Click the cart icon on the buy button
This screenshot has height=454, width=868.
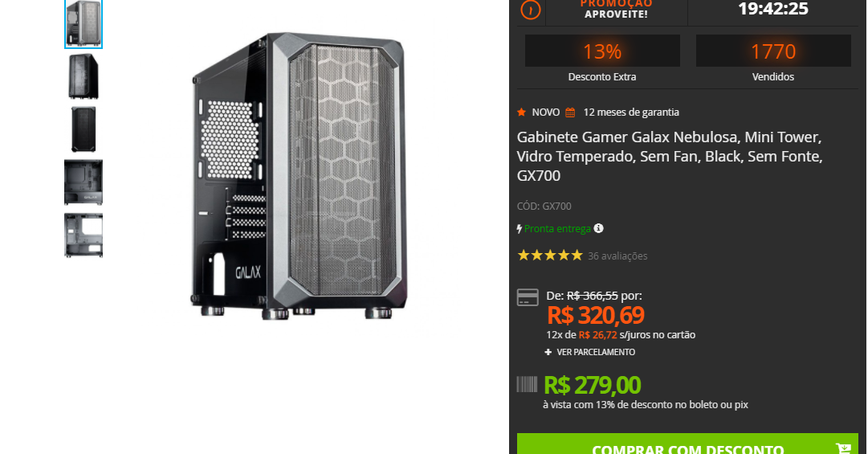[843, 448]
